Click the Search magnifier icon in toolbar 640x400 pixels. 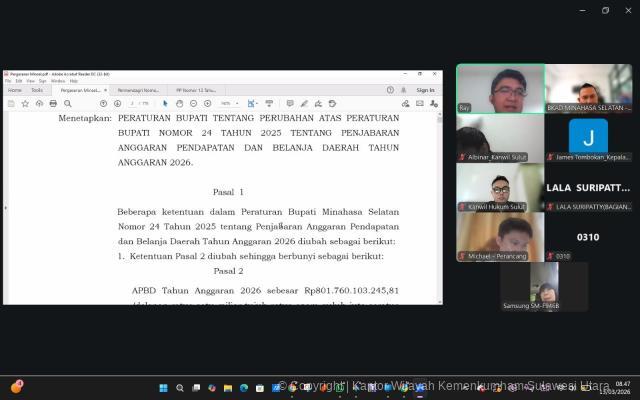(x=67, y=103)
